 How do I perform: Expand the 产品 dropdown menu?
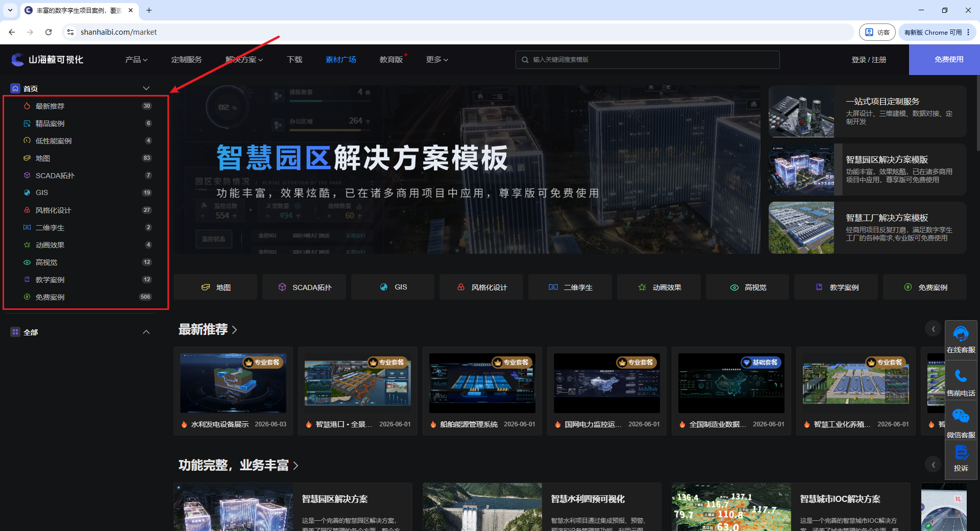click(x=136, y=60)
